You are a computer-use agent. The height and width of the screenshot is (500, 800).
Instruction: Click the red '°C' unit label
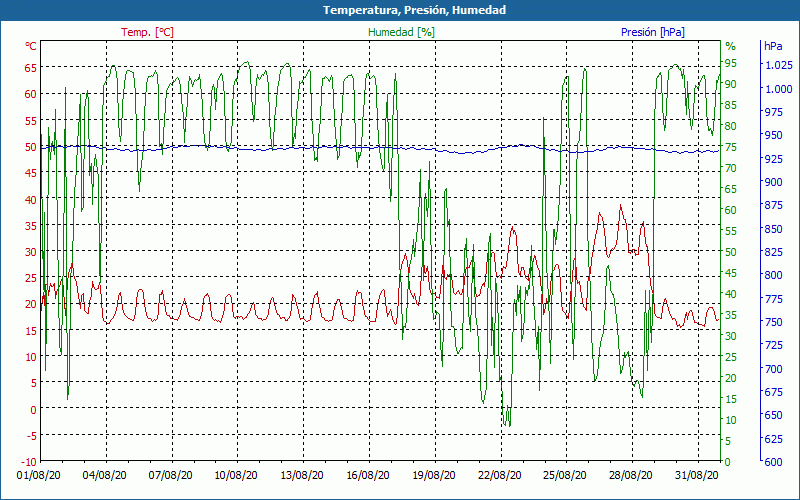point(31,46)
